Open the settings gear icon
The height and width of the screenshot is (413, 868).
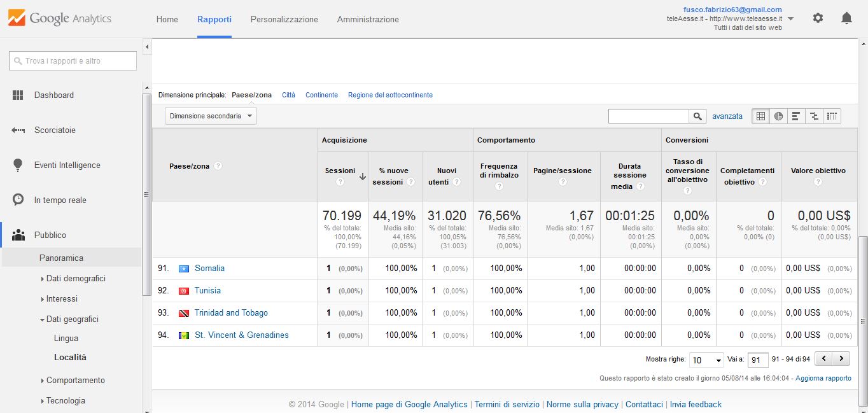coord(818,18)
